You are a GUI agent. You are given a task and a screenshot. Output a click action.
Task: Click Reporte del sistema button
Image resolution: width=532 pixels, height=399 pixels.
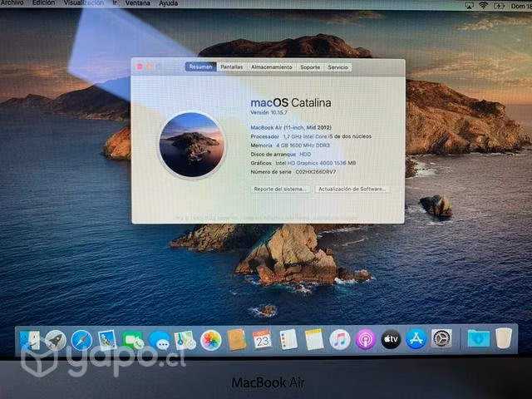[280, 189]
